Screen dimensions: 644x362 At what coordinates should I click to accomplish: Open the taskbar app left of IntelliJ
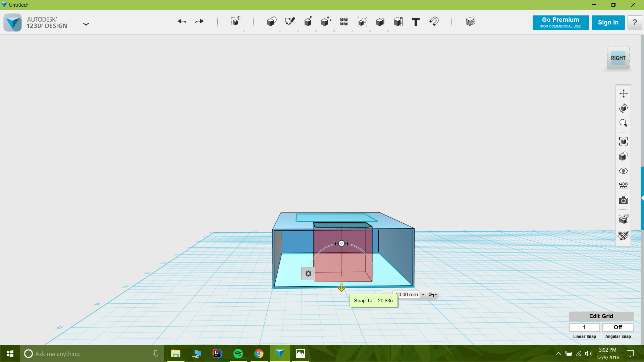(197, 354)
